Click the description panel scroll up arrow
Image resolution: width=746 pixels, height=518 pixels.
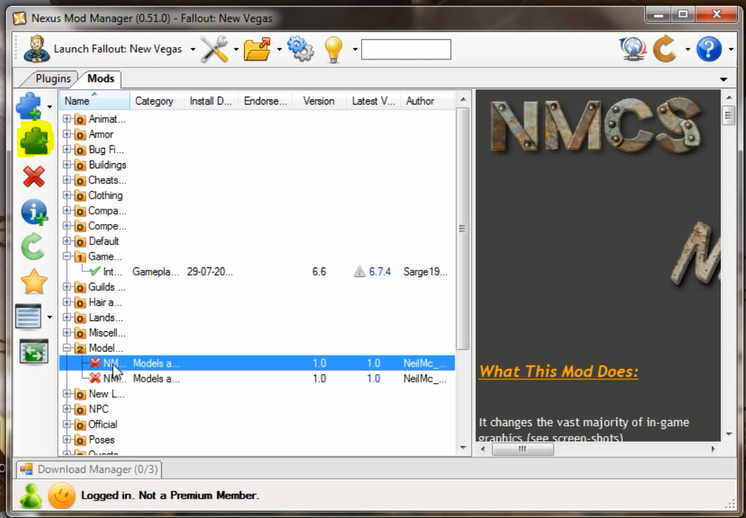(729, 98)
